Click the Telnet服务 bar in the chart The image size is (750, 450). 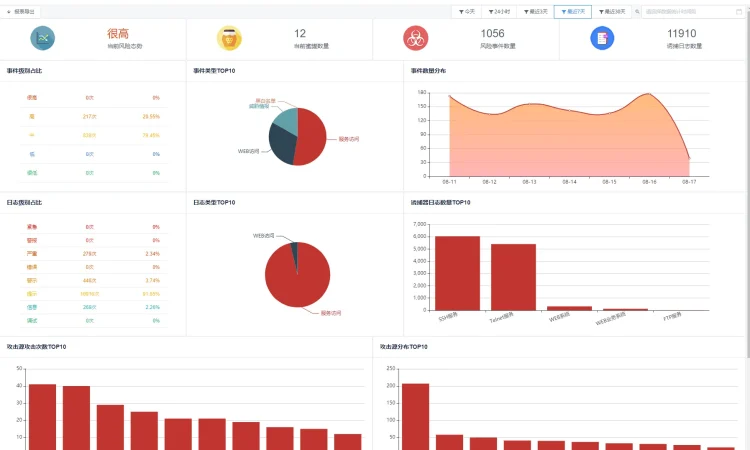(x=513, y=277)
